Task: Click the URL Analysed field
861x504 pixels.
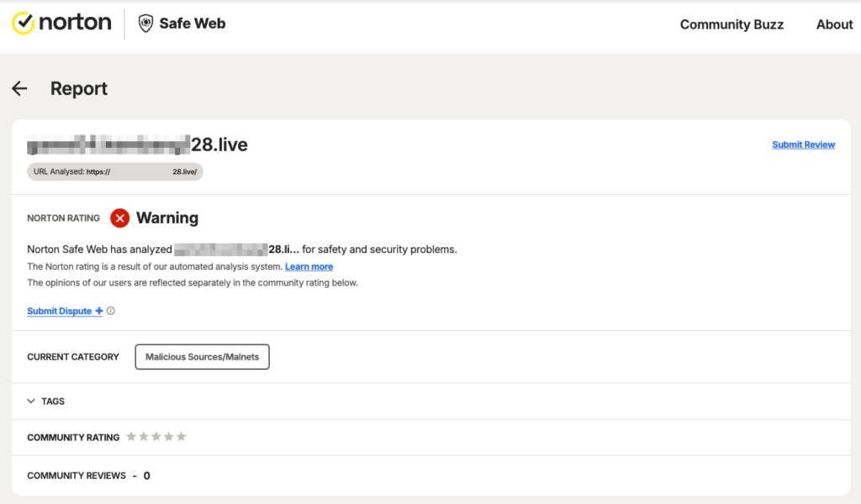Action: [x=114, y=171]
